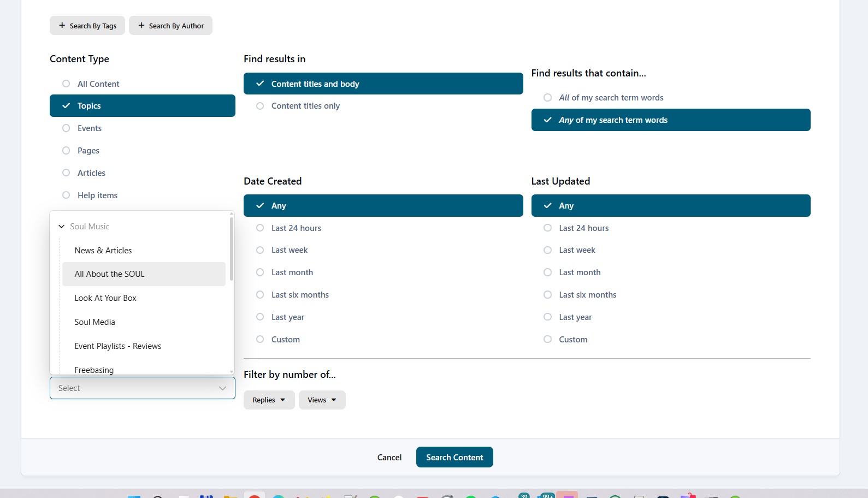Choose All About the SOUL from list

coord(110,274)
